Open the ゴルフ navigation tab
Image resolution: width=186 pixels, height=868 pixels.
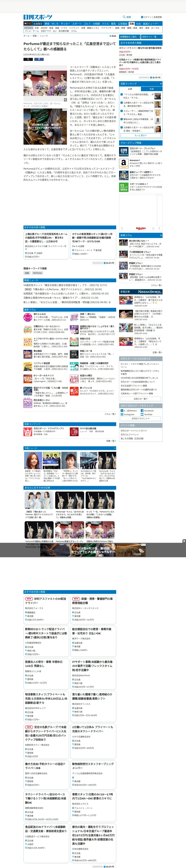[x=87, y=24]
